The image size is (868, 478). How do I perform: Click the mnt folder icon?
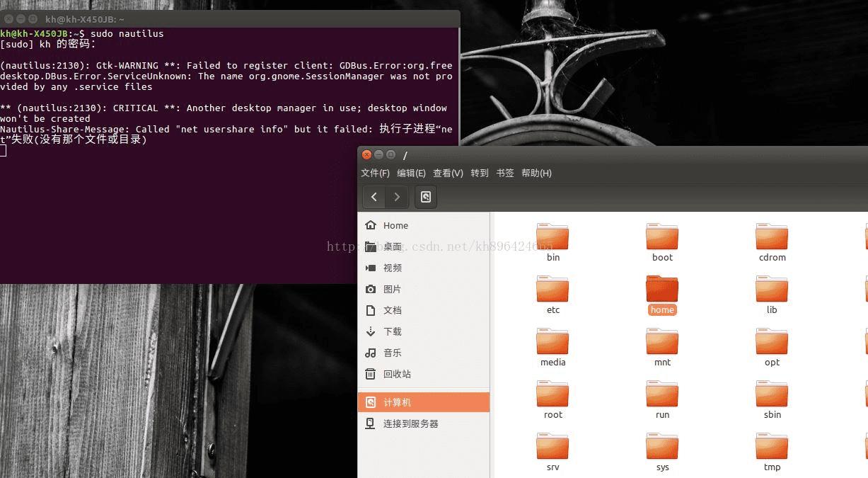coord(662,341)
